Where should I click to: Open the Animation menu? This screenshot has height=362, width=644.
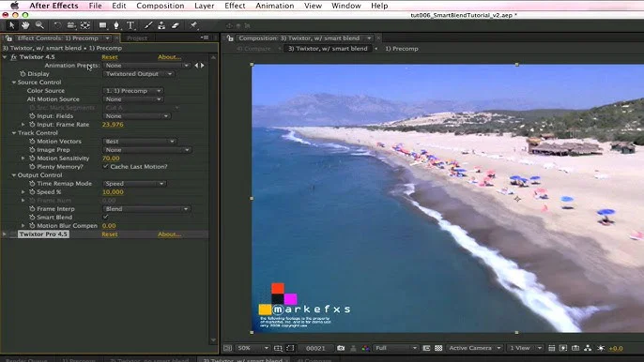pyautogui.click(x=275, y=6)
